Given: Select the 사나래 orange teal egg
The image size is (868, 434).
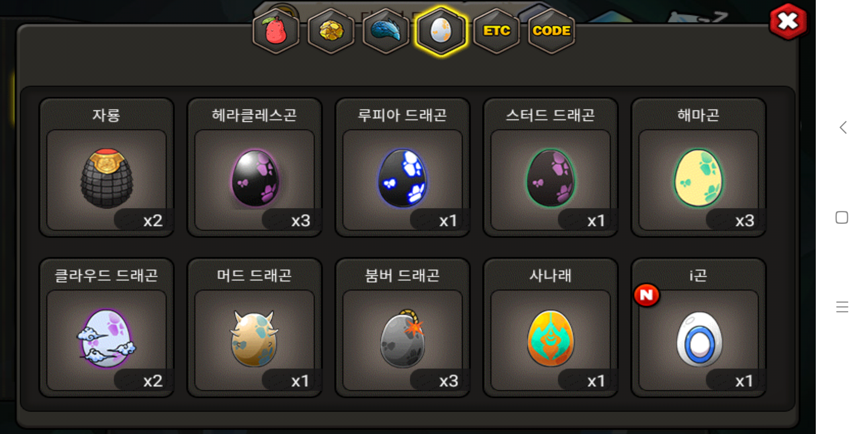Looking at the screenshot, I should tap(551, 328).
